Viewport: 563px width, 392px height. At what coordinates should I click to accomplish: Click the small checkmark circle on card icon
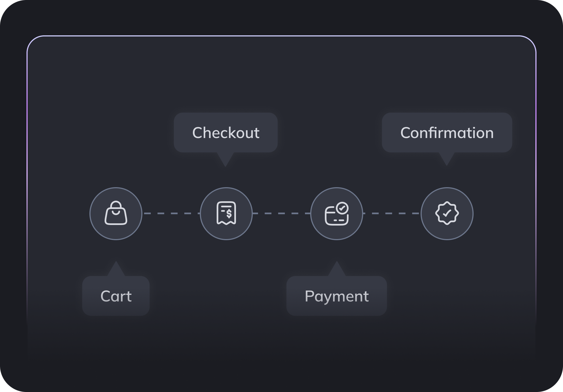pyautogui.click(x=342, y=208)
